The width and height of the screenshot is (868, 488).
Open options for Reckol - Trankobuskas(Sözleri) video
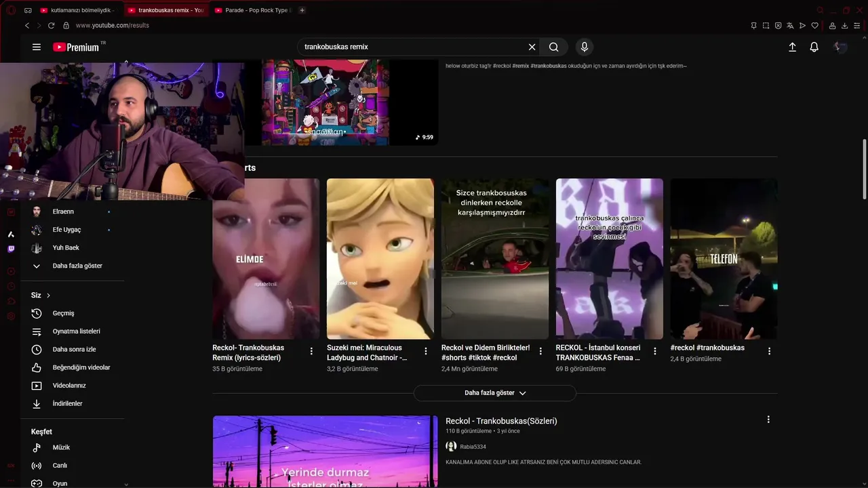pos(768,420)
